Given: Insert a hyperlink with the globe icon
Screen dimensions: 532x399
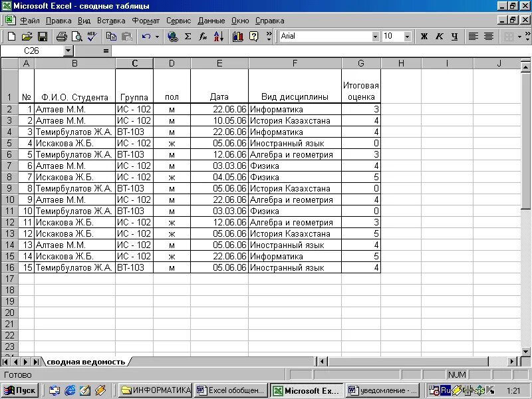Looking at the screenshot, I should click(x=173, y=37).
